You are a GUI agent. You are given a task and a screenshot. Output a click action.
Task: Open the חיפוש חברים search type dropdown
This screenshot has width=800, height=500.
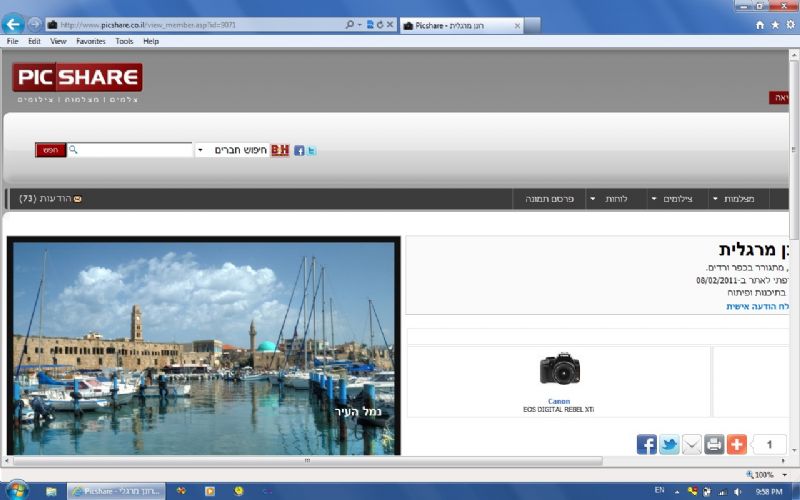point(200,150)
